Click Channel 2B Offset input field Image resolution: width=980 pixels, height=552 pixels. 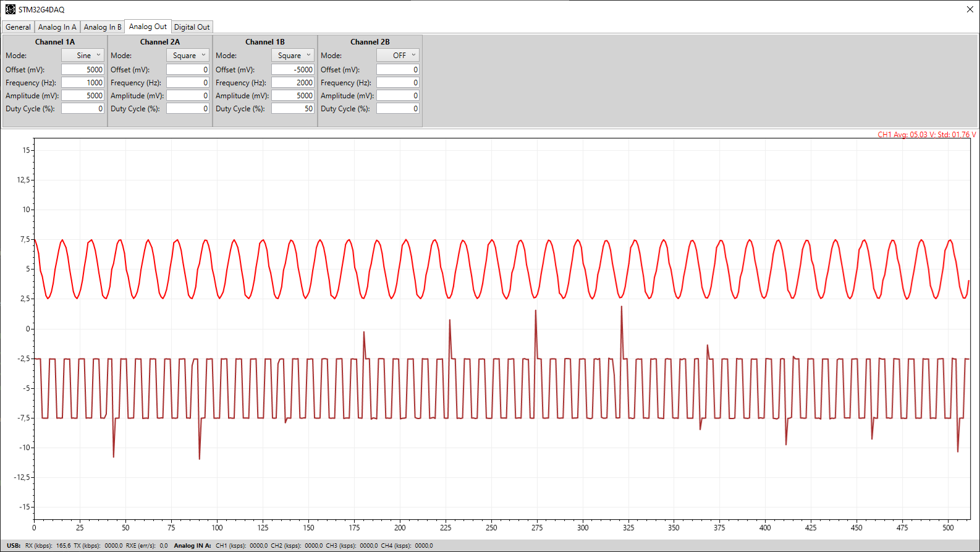(x=398, y=70)
